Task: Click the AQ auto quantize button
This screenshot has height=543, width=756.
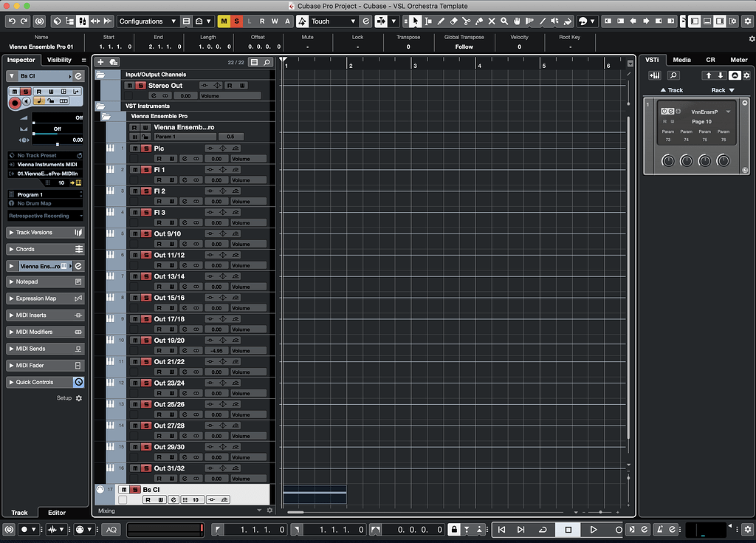Action: (111, 530)
